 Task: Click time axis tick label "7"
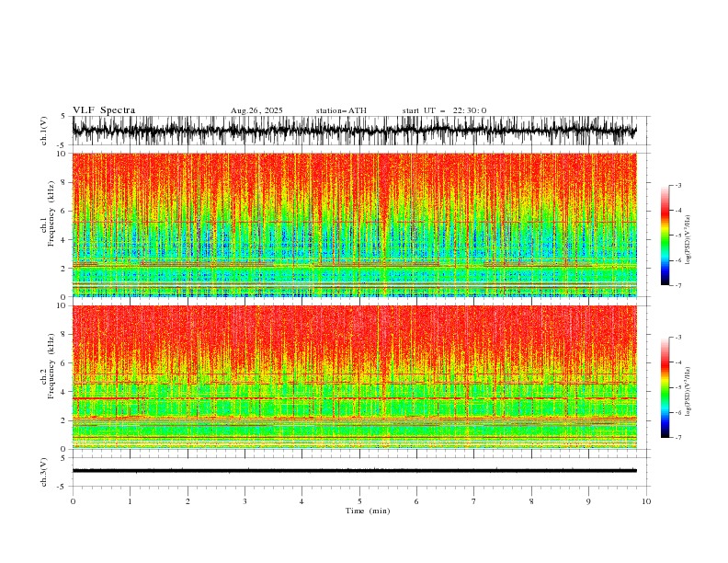tap(474, 501)
